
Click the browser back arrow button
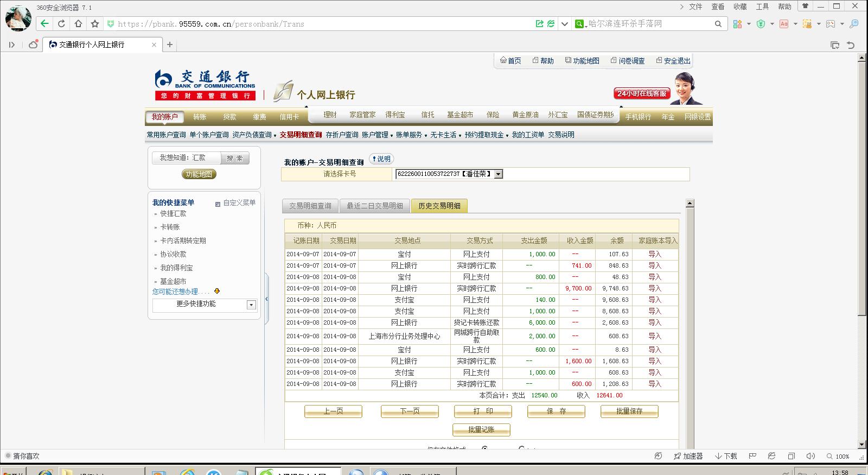[x=44, y=24]
